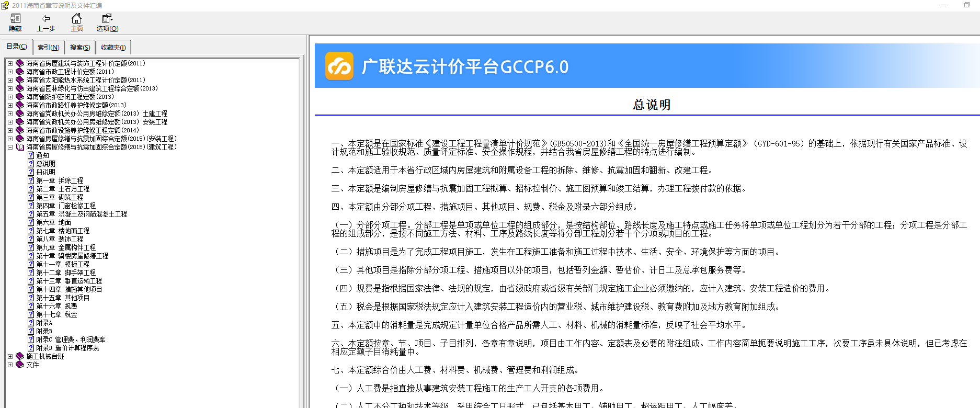
Task: Open topic 第十三章 垂直运输工程
Action: tap(69, 281)
